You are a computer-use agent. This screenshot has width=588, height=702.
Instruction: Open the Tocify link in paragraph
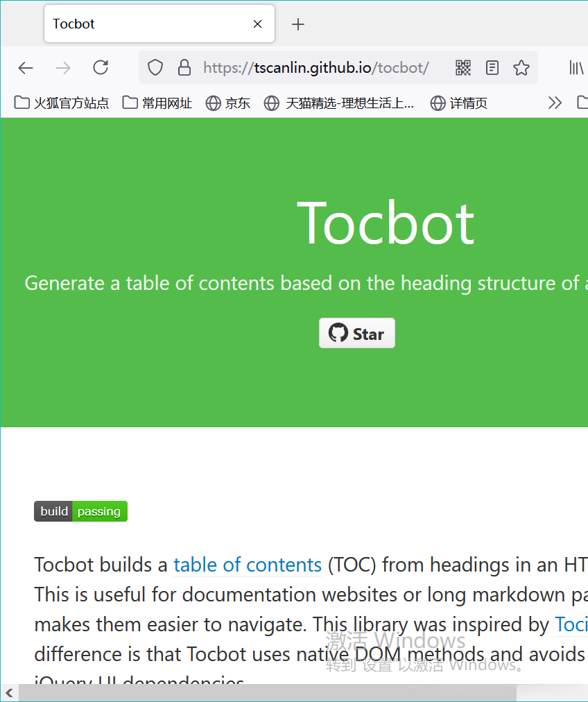point(571,624)
